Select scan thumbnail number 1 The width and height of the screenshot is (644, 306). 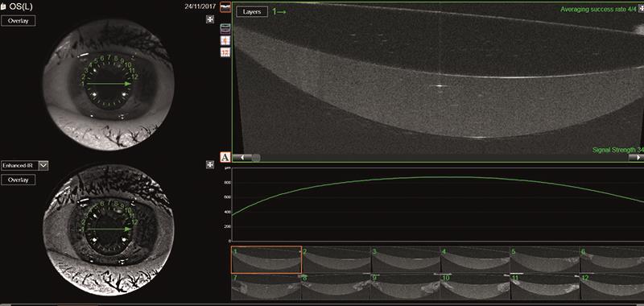pos(266,259)
